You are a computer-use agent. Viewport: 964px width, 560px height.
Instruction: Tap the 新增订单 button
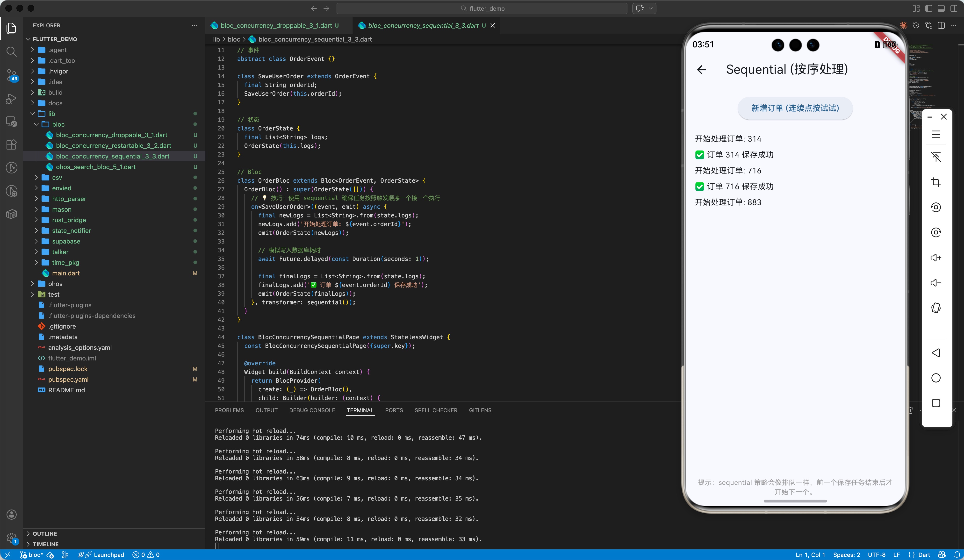coord(795,108)
